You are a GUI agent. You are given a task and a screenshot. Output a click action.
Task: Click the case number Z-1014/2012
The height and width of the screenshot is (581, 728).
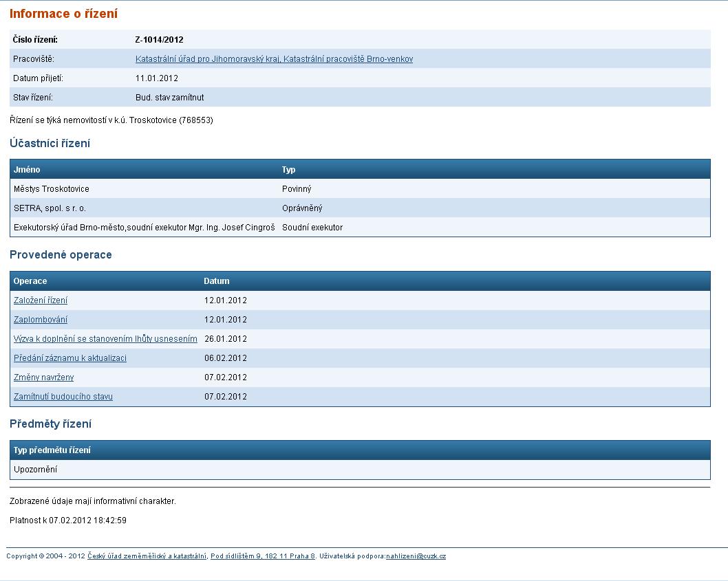pos(160,40)
